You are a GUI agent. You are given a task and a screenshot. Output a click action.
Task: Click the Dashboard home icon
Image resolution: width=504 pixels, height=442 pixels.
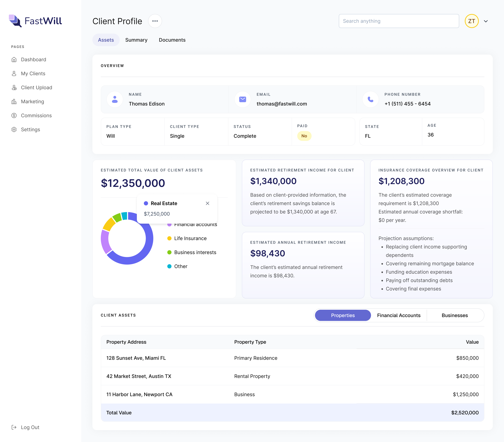pos(14,59)
